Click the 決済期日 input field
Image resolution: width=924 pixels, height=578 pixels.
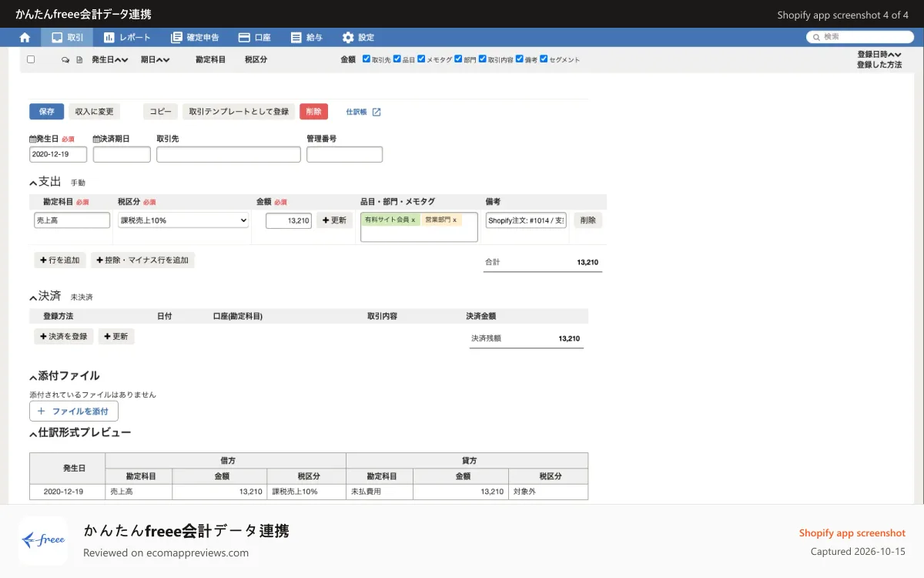pyautogui.click(x=122, y=154)
